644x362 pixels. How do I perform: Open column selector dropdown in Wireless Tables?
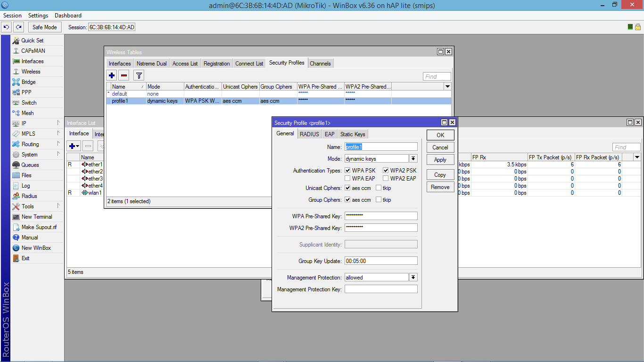pyautogui.click(x=447, y=87)
